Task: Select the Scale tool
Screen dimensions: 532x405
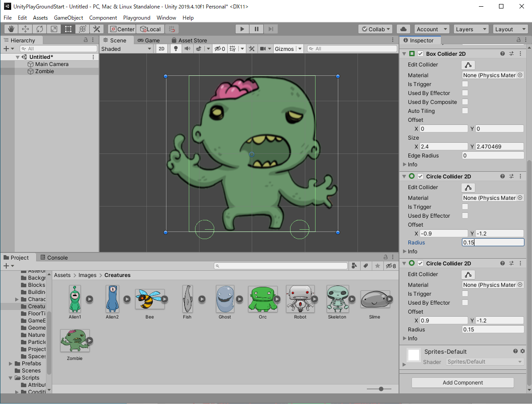Action: 54,29
